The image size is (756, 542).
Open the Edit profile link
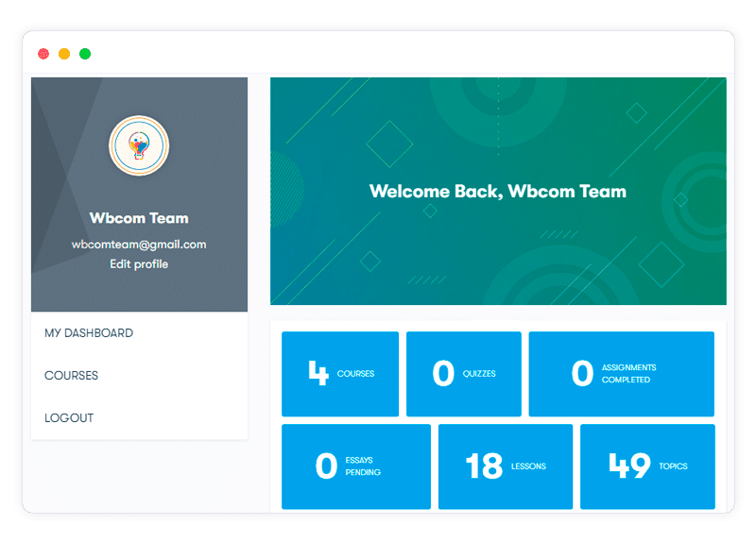(139, 264)
